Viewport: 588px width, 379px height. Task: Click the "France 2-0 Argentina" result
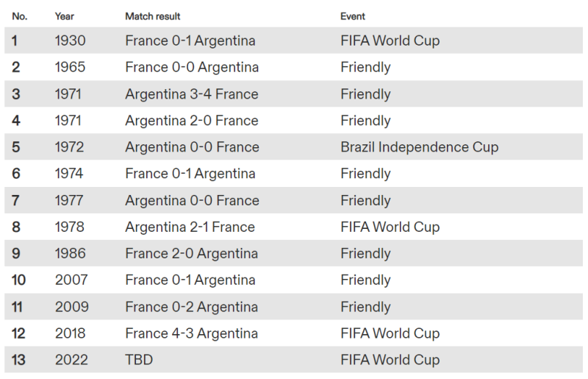click(192, 253)
